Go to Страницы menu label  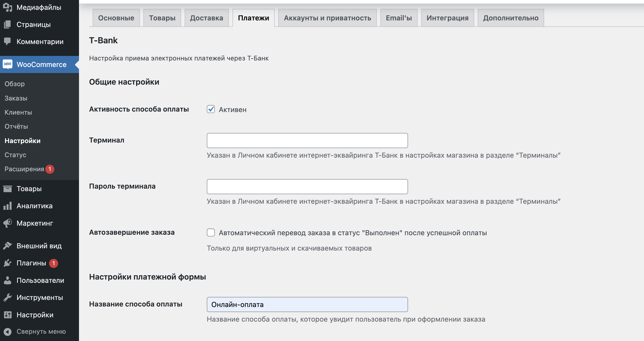coord(34,24)
